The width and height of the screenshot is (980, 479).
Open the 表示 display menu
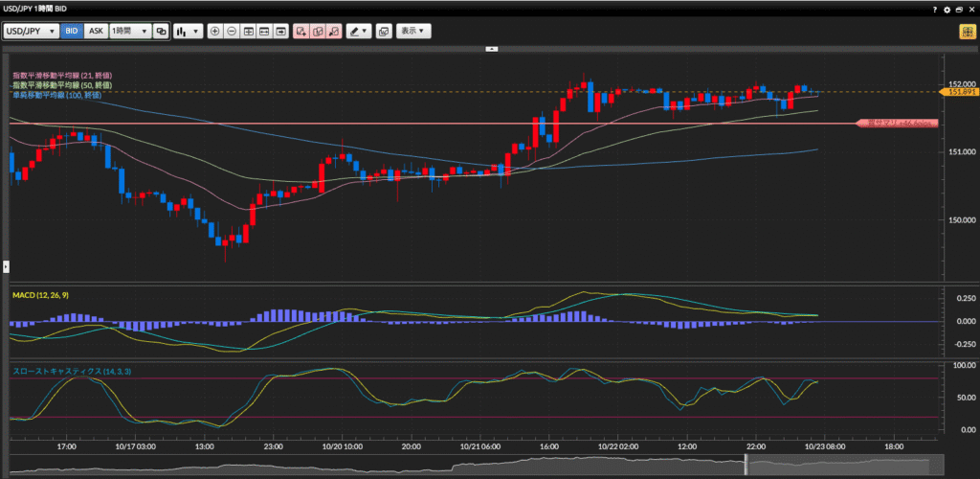click(413, 31)
